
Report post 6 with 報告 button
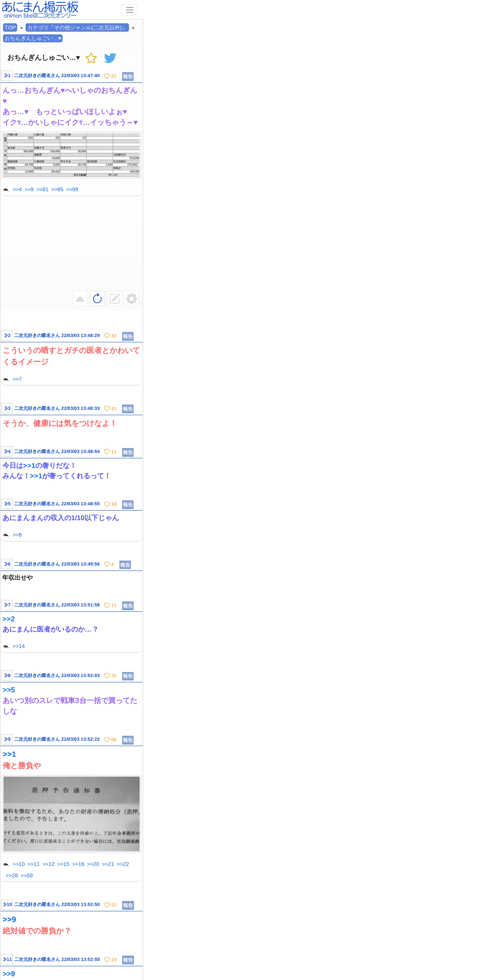point(125,565)
